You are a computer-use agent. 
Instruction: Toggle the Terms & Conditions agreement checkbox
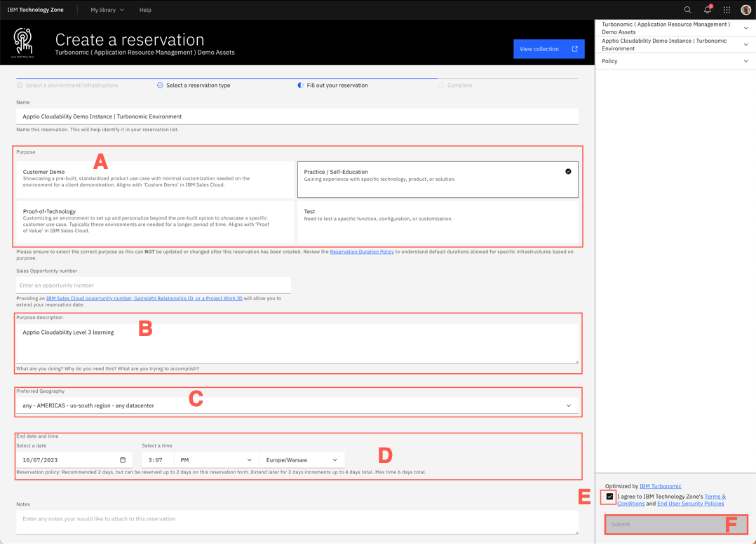609,497
